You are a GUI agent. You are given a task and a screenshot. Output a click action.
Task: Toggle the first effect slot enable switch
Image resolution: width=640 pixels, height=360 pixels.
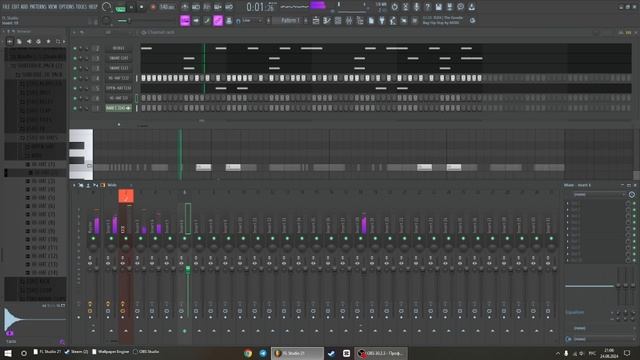pos(634,203)
